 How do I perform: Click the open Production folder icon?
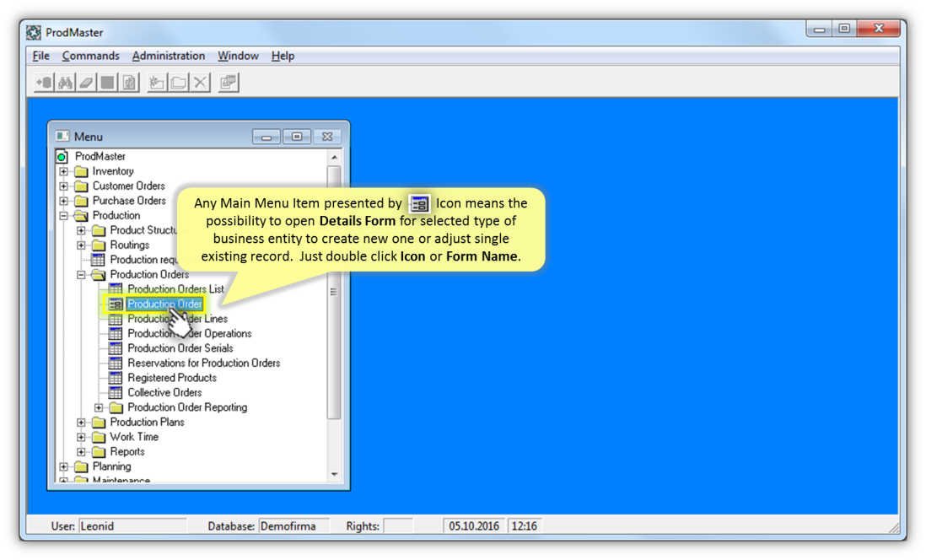pyautogui.click(x=81, y=216)
